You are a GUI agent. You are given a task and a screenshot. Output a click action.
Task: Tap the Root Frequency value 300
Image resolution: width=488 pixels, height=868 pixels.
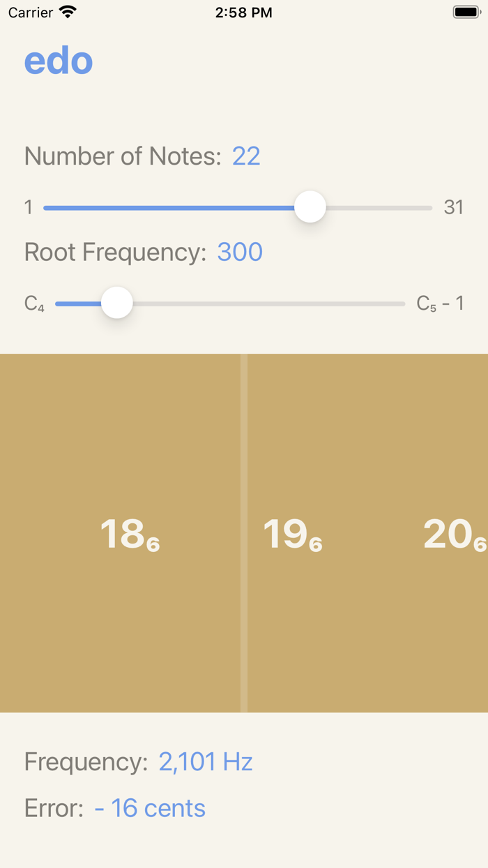pos(240,252)
